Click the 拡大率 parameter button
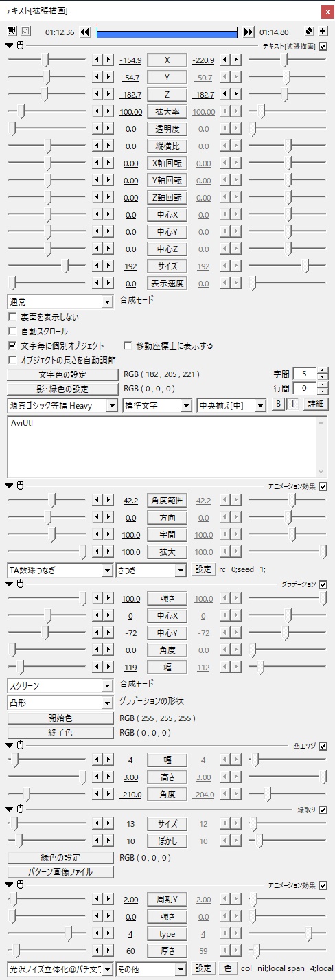335x980 pixels. tap(167, 111)
